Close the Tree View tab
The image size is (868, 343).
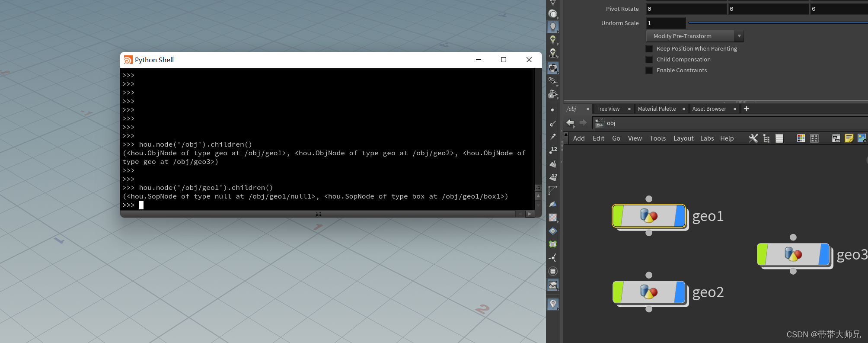click(629, 109)
